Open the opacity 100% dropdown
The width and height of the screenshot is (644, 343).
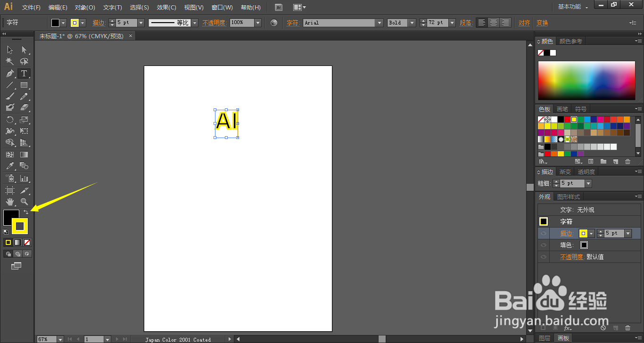(x=258, y=23)
